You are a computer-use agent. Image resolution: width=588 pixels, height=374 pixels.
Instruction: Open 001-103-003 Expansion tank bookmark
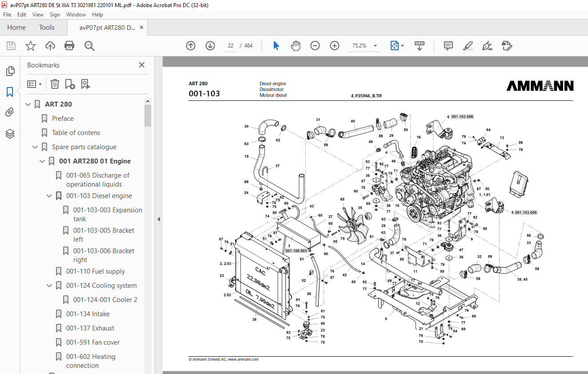point(108,215)
